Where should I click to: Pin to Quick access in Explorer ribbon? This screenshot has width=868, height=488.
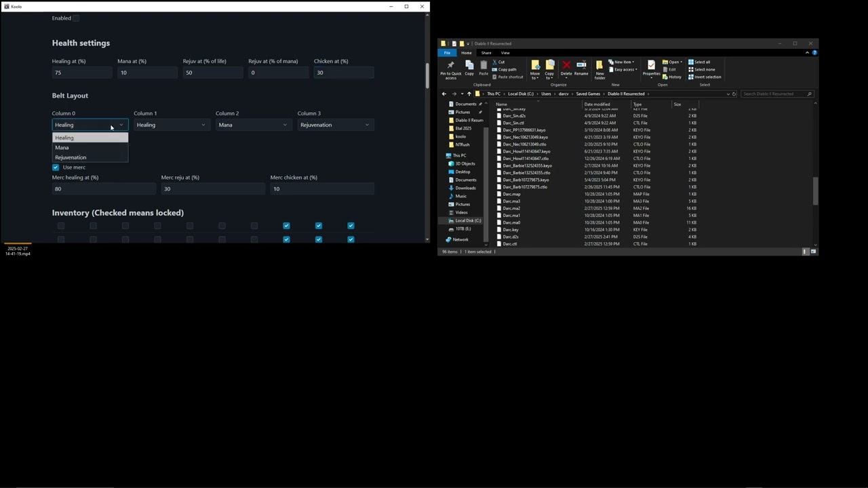point(450,70)
